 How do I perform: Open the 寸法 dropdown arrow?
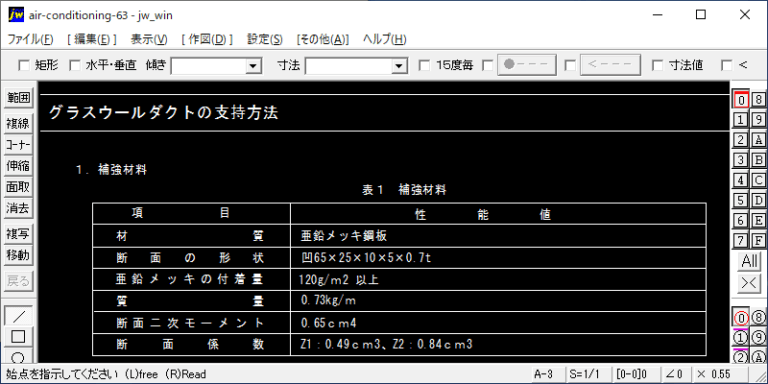coord(400,66)
